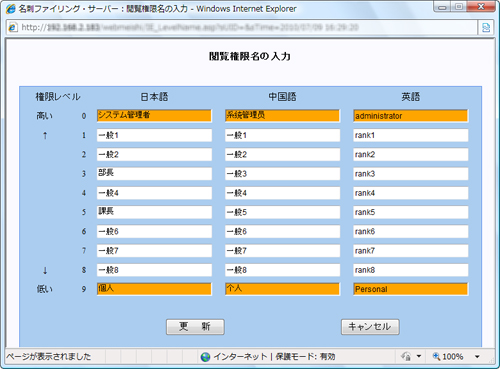
Task: Click the 高い label at level 0
Action: [x=45, y=116]
